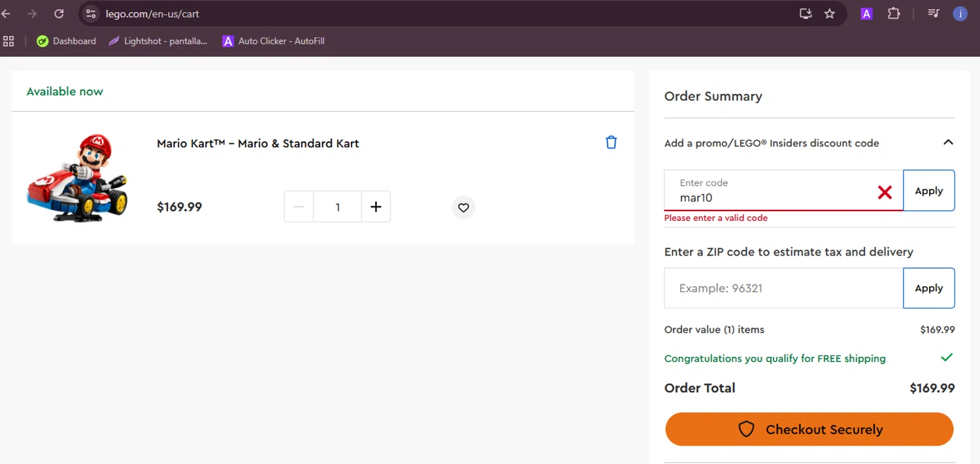Open media controls icon in toolbar
This screenshot has height=464, width=980.
(934, 14)
